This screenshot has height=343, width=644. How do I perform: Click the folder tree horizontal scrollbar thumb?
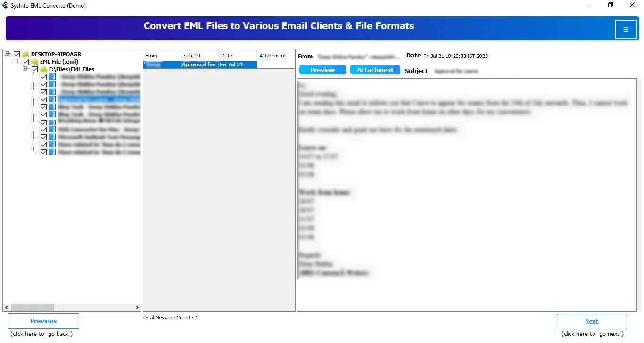pos(32,307)
